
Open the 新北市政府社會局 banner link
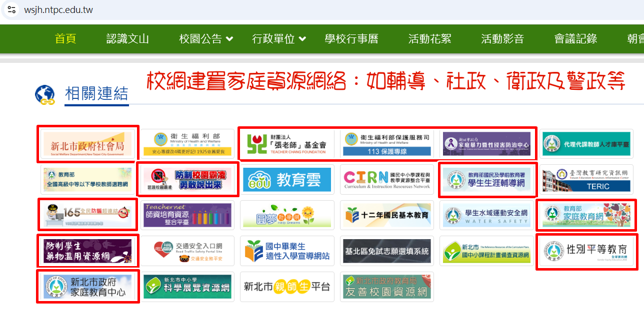pyautogui.click(x=87, y=144)
